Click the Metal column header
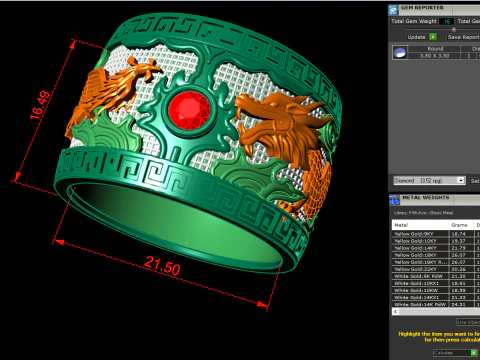 [420, 225]
